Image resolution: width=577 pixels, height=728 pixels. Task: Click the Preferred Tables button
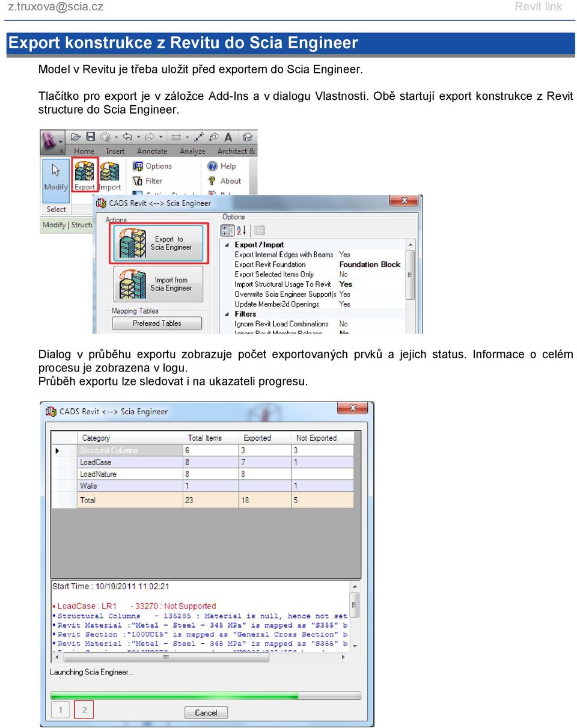tap(157, 323)
